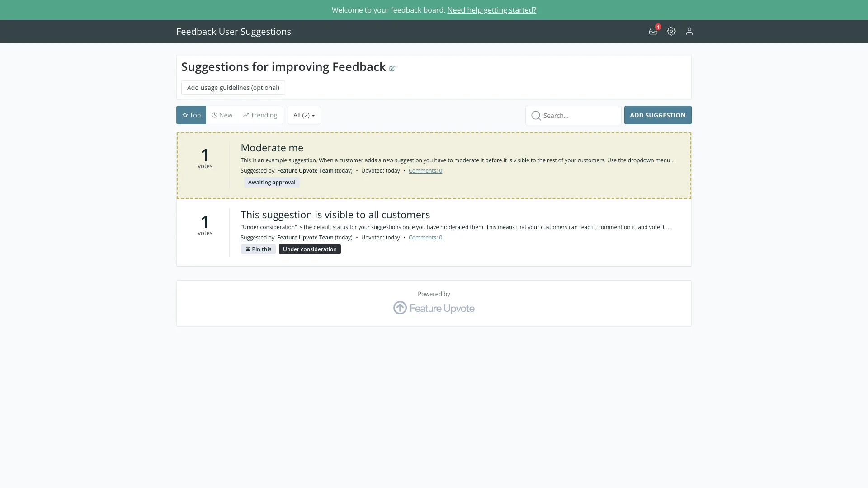
Task: Open the user account icon
Action: 689,31
